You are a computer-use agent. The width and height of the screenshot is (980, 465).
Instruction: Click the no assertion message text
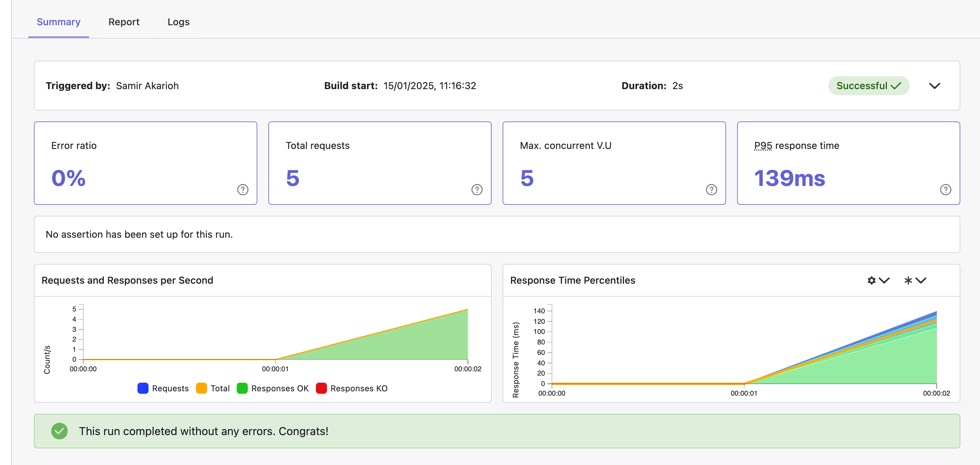click(139, 234)
